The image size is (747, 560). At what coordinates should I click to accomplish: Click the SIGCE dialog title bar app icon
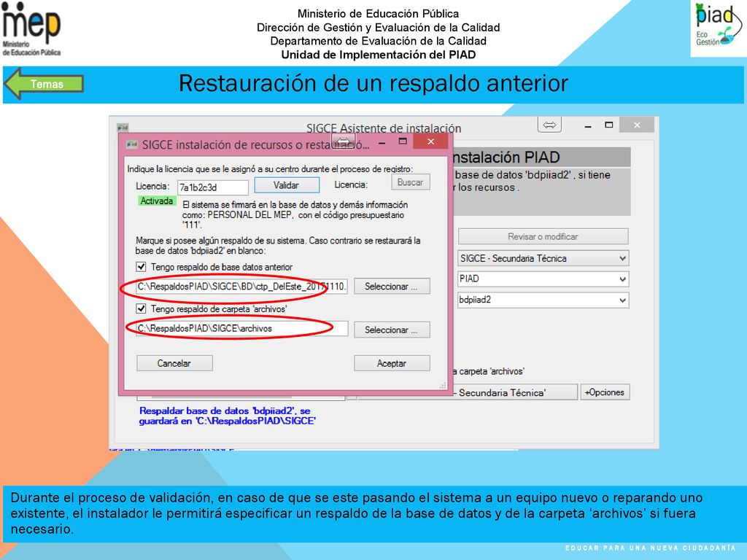click(x=132, y=144)
